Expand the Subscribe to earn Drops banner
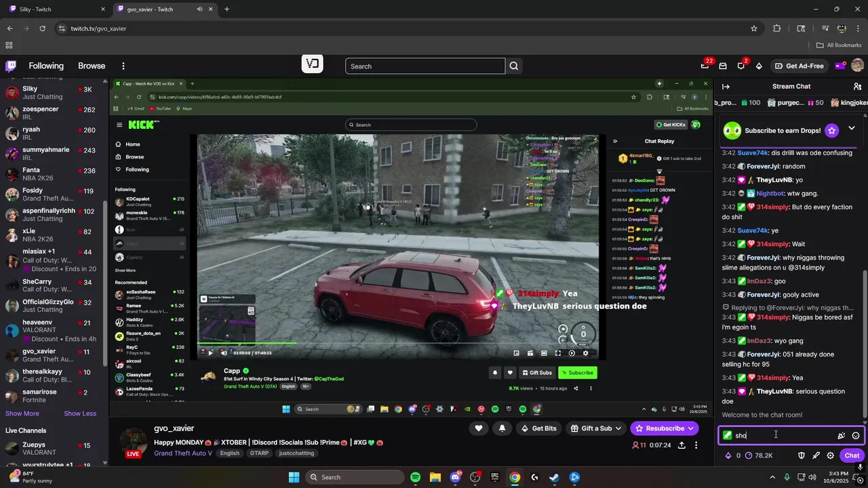868x488 pixels. [851, 129]
